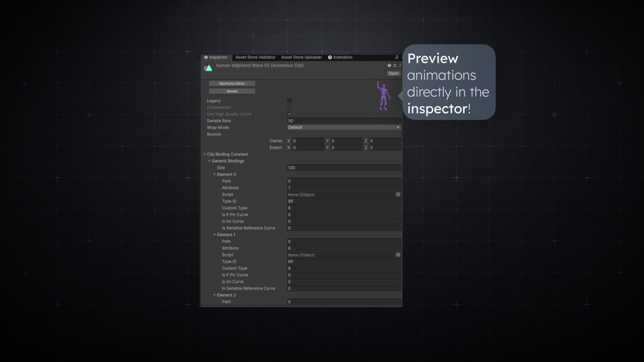
Task: Click the Bounds Extent X field
Action: pyautogui.click(x=308, y=147)
